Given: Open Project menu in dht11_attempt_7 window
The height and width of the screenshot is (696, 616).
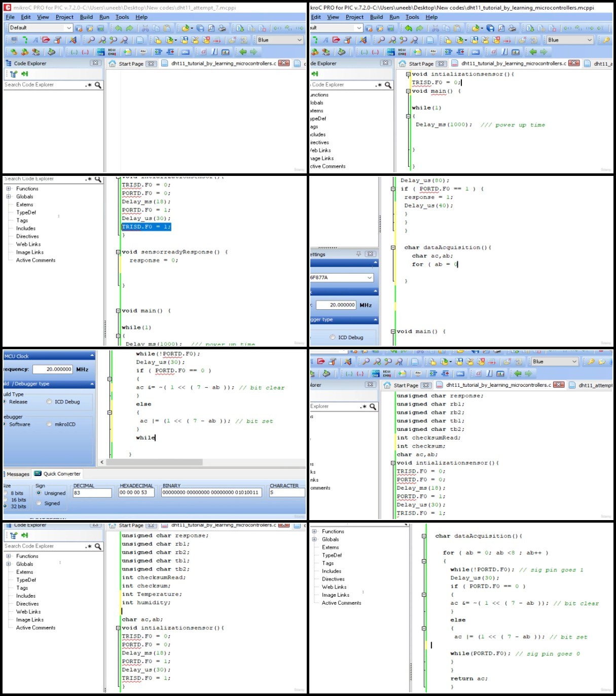Looking at the screenshot, I should pyautogui.click(x=64, y=17).
